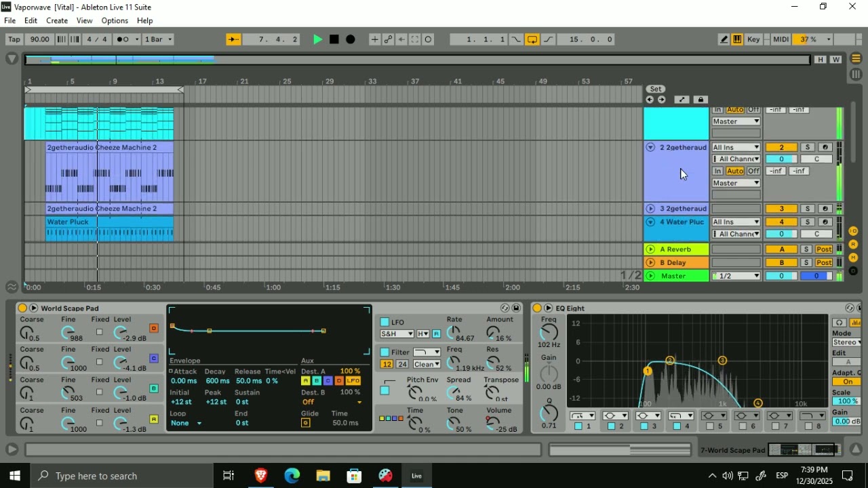Screen dimensions: 868x488
Task: Toggle Automation Arm icon
Action: (388, 39)
